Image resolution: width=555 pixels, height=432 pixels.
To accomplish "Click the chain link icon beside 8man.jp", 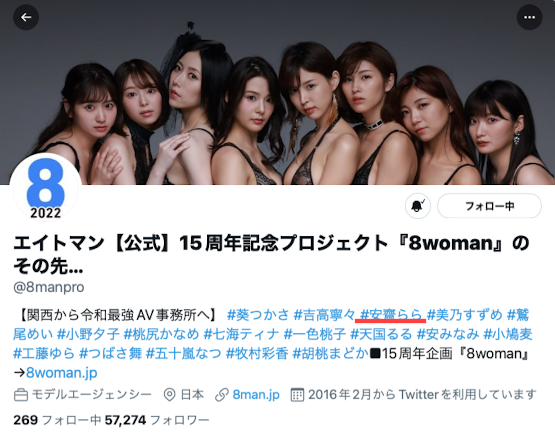I will point(222,395).
